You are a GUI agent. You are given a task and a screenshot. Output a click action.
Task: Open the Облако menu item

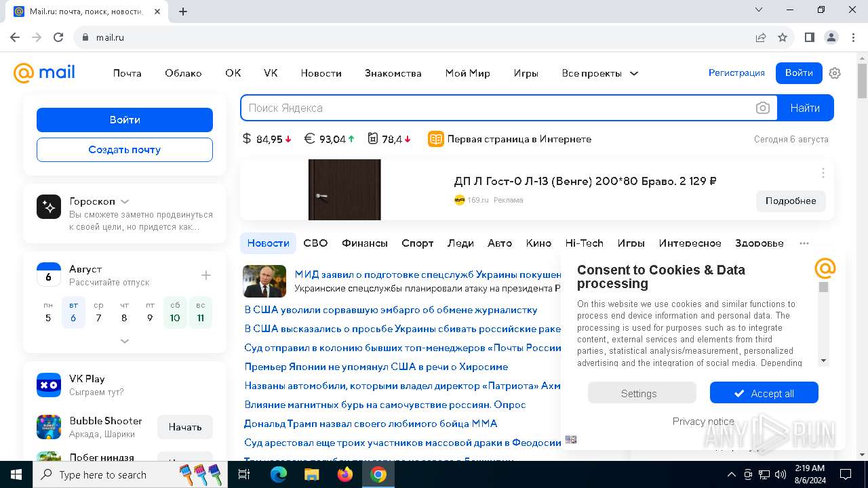point(183,73)
